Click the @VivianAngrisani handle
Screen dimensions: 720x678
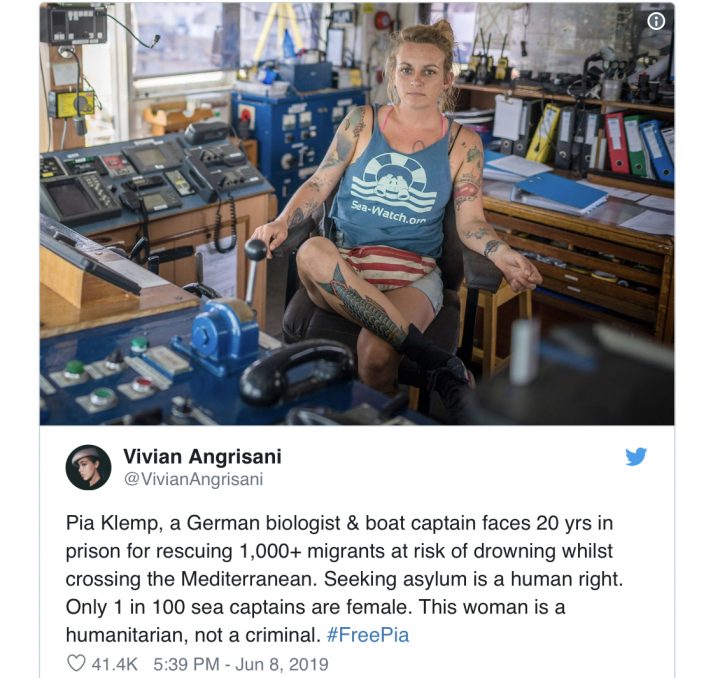[193, 479]
